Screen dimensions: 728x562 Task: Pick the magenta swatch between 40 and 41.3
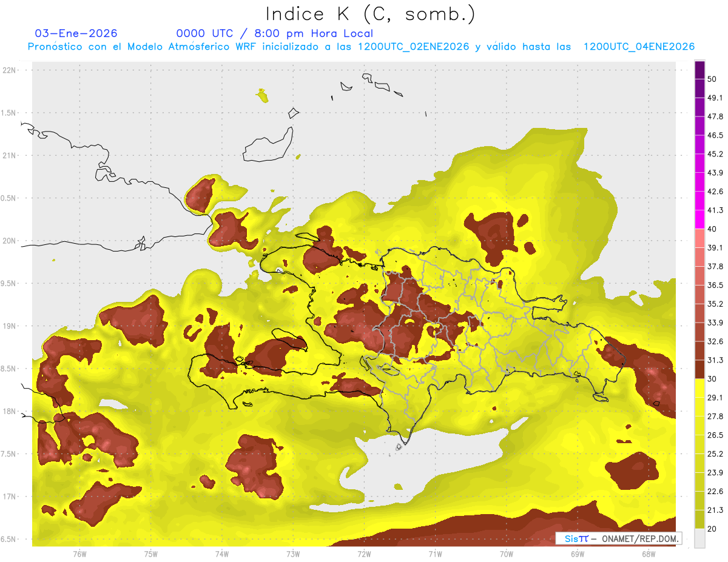coord(699,219)
